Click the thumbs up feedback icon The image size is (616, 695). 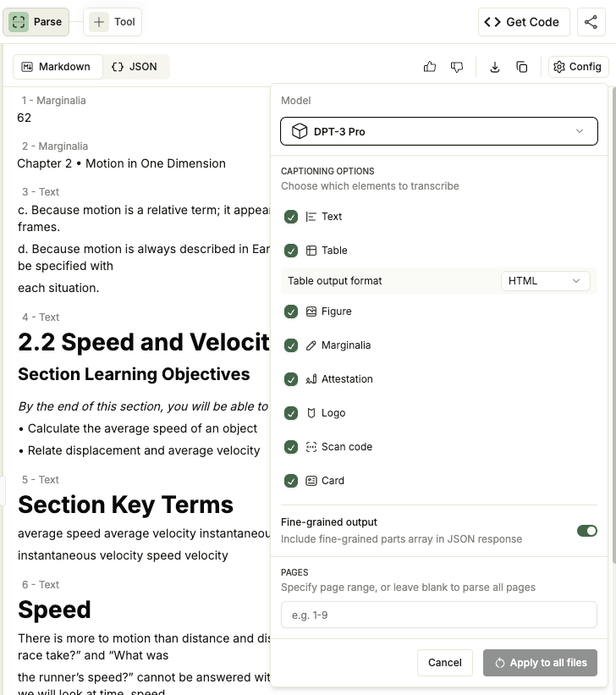(x=430, y=67)
